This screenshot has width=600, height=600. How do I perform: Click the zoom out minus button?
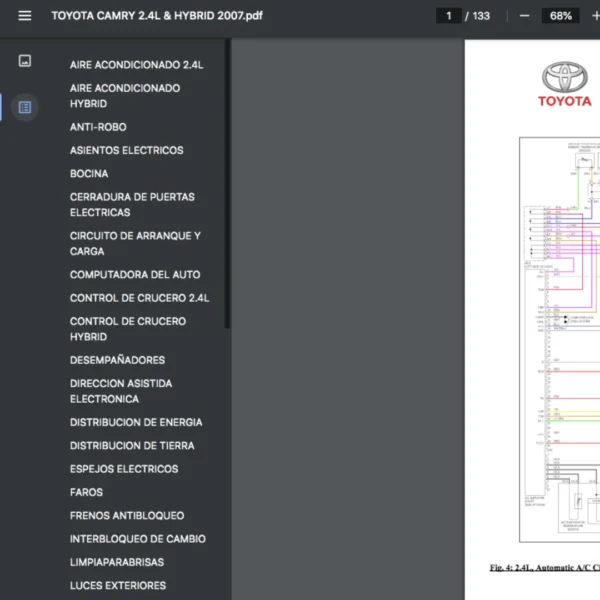pos(524,16)
